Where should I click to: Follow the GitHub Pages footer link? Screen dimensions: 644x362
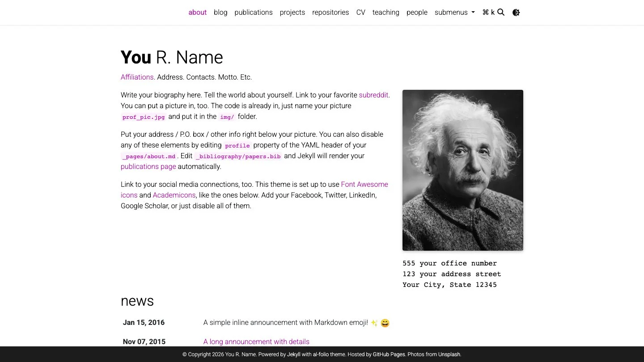(x=389, y=354)
